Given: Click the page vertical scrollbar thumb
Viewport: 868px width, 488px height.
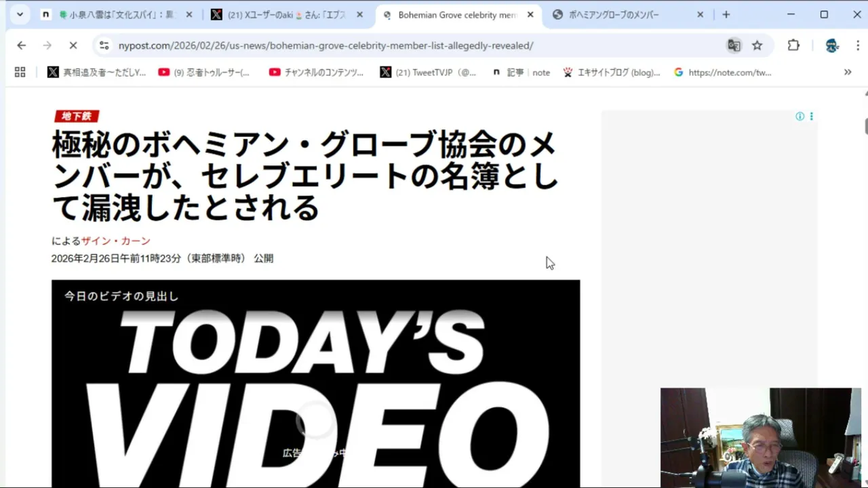Looking at the screenshot, I should pos(866,126).
